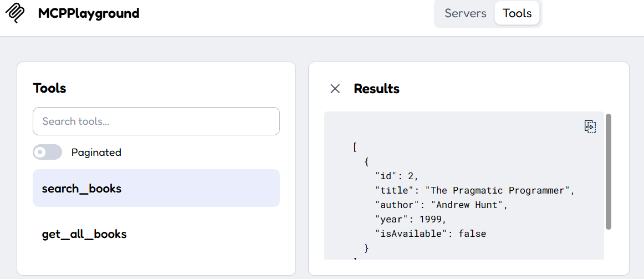644x279 pixels.
Task: Click the "The Pragmatic Programmer" title value
Action: coord(499,191)
